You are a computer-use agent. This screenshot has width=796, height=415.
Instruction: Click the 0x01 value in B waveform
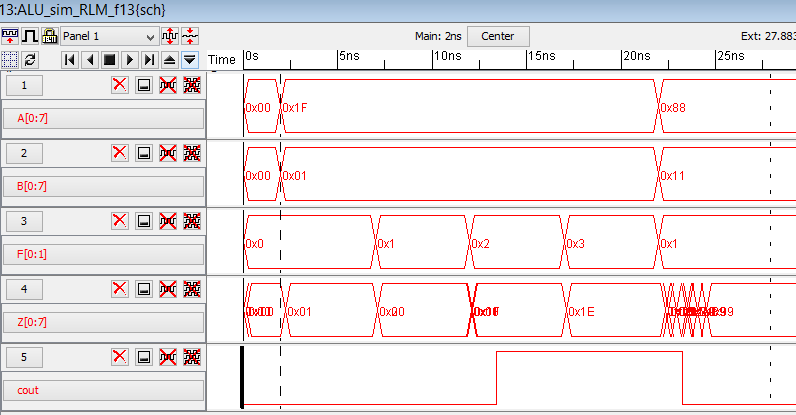click(x=294, y=176)
